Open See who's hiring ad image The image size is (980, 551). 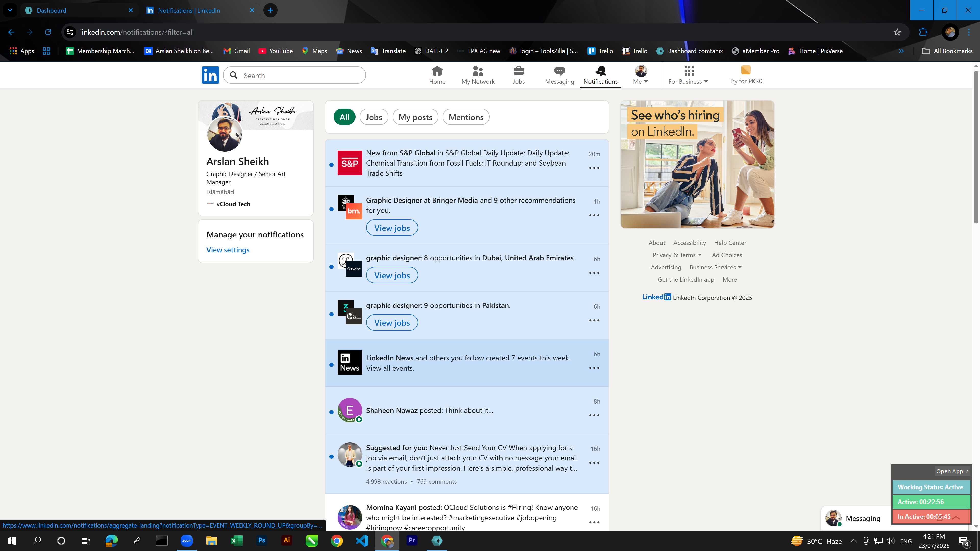[x=697, y=164]
